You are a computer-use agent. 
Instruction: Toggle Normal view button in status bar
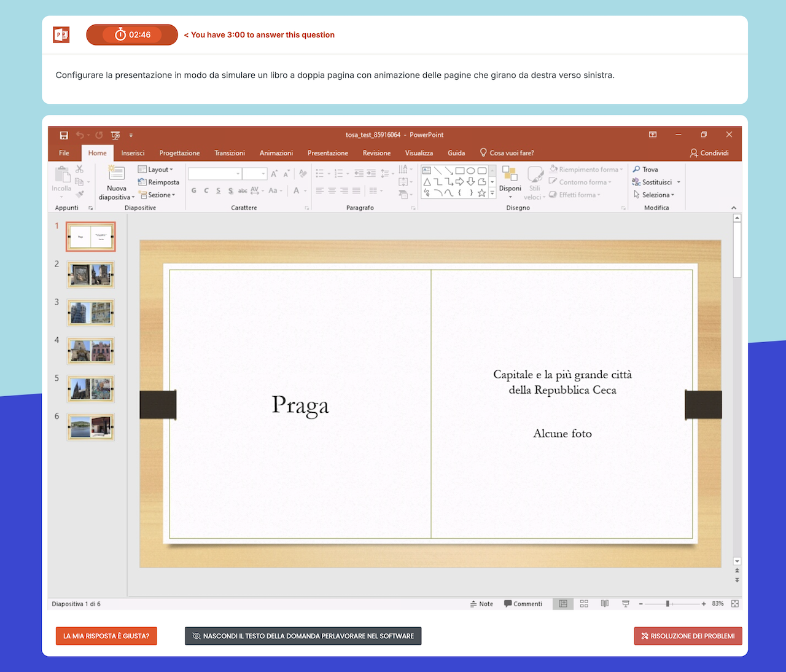click(562, 604)
